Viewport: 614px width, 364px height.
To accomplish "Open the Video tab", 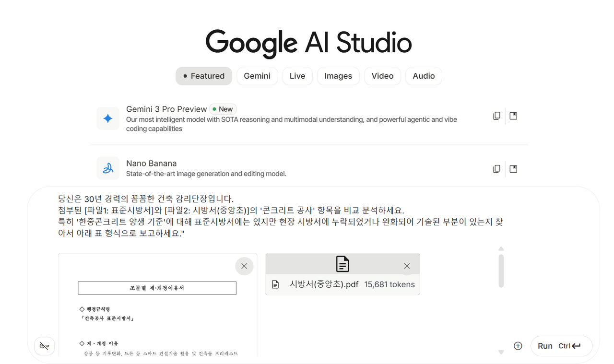I will [x=382, y=76].
